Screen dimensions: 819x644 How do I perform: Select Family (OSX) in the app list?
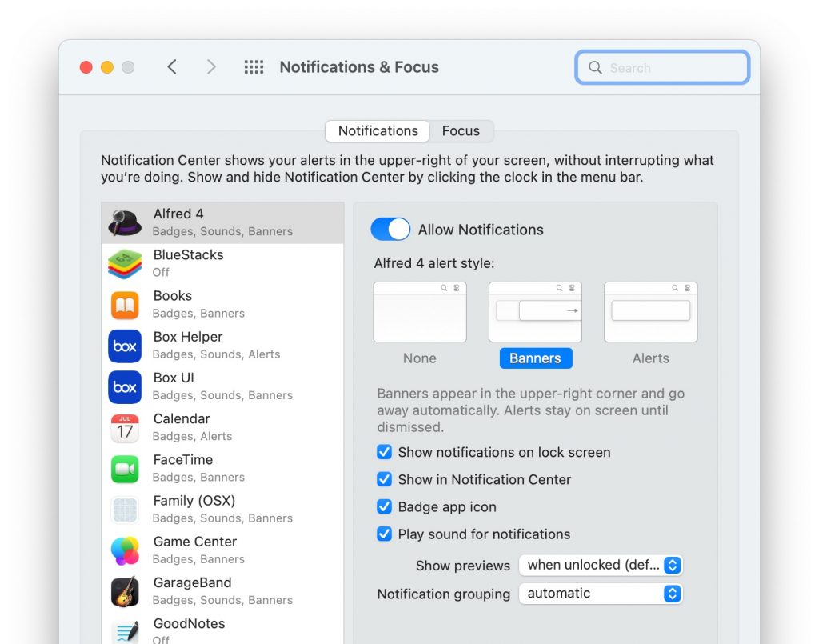coord(222,510)
